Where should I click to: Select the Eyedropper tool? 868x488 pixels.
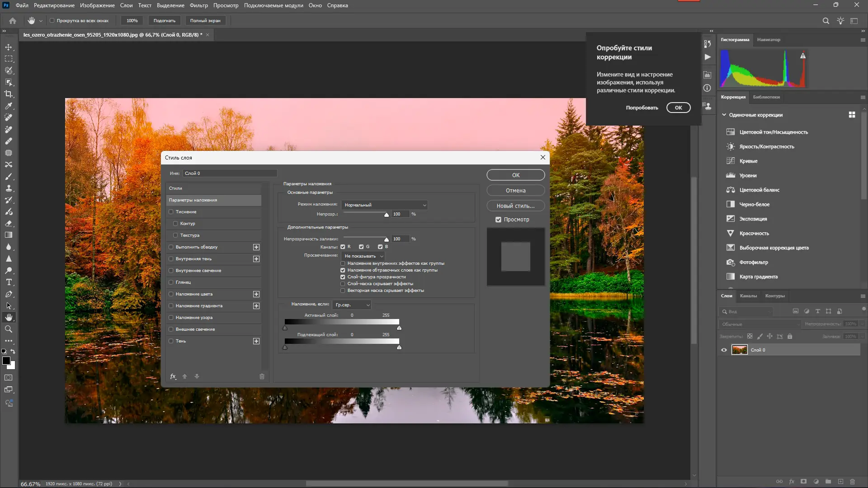9,106
